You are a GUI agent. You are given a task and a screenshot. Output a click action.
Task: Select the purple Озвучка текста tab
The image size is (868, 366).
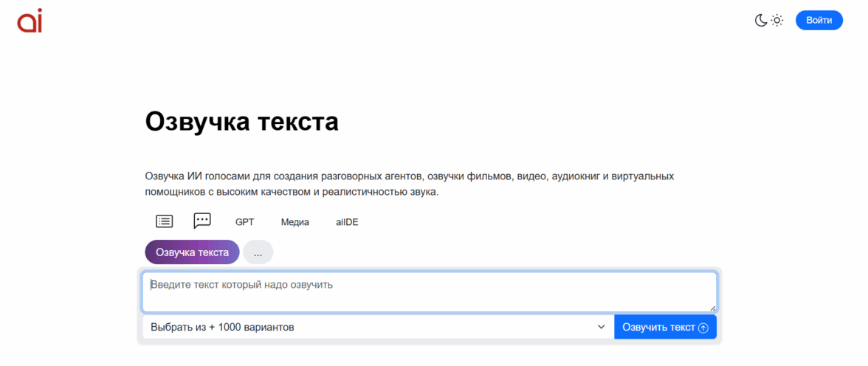click(192, 252)
